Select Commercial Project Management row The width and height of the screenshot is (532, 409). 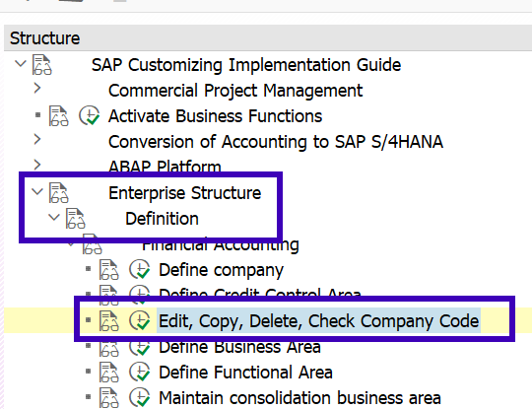click(235, 91)
